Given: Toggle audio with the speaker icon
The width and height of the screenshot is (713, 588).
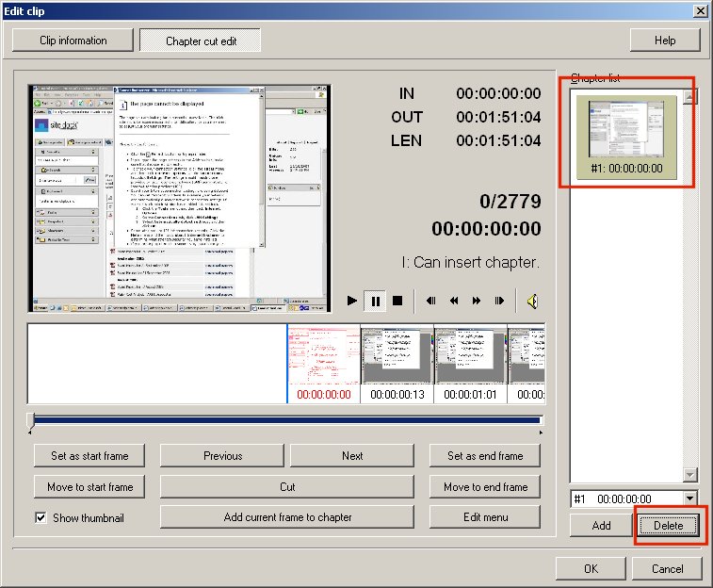Looking at the screenshot, I should point(533,301).
